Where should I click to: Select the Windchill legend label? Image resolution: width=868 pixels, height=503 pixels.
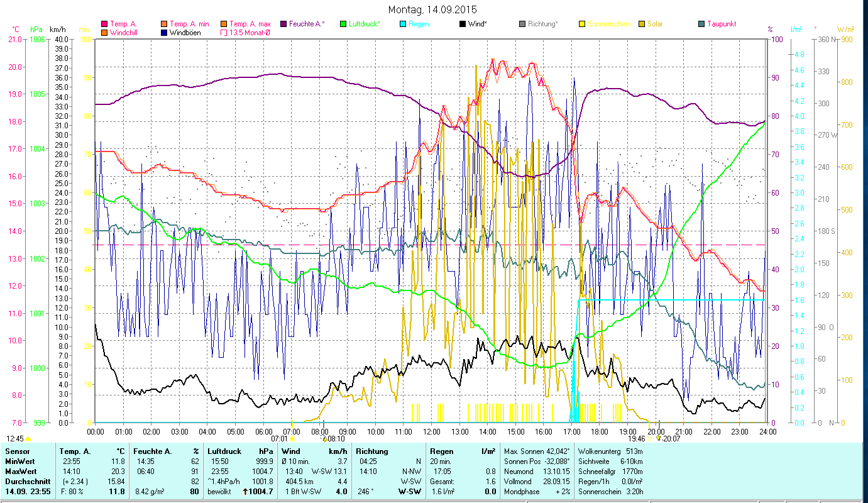click(123, 33)
